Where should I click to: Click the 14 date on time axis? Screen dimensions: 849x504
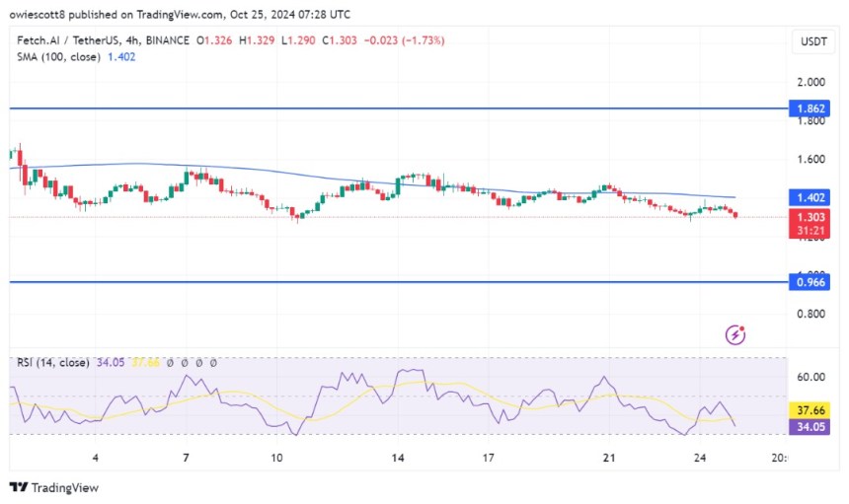click(398, 458)
